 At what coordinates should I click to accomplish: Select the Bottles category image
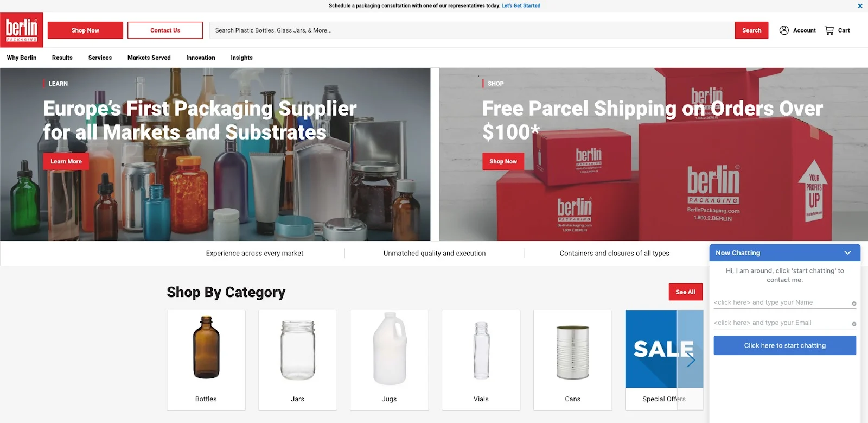(206, 348)
